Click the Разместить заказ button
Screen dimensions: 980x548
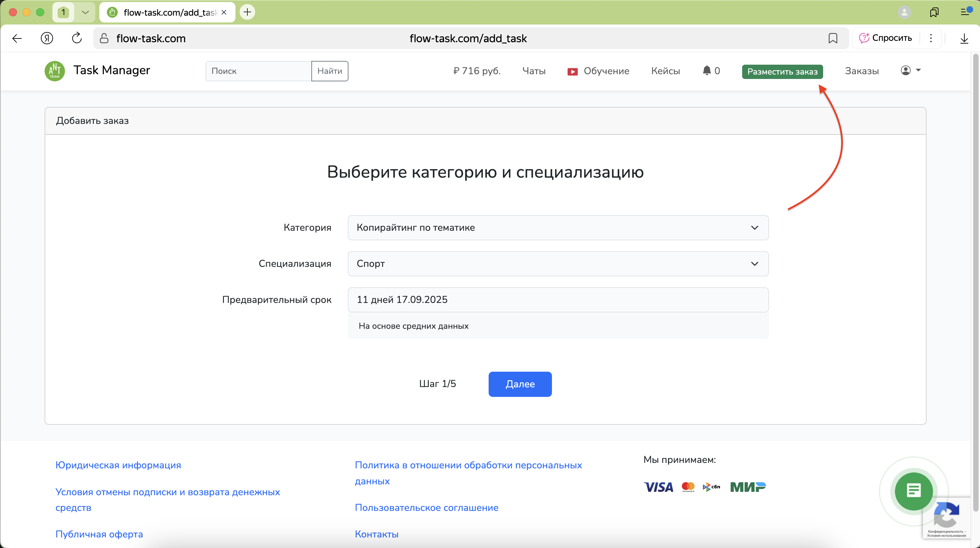(783, 71)
